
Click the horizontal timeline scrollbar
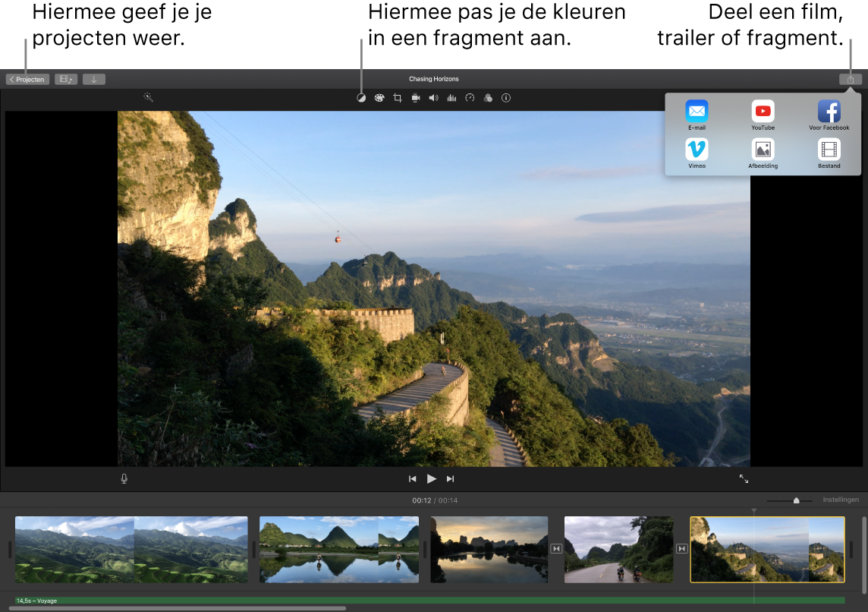[177, 608]
